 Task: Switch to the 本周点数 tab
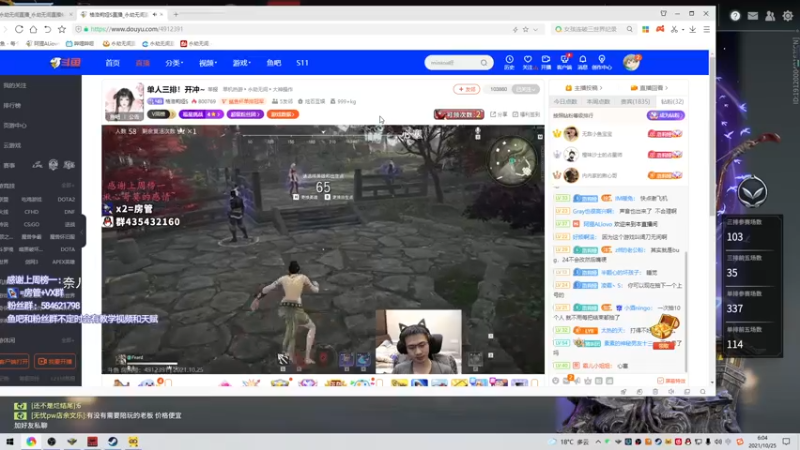(x=598, y=102)
